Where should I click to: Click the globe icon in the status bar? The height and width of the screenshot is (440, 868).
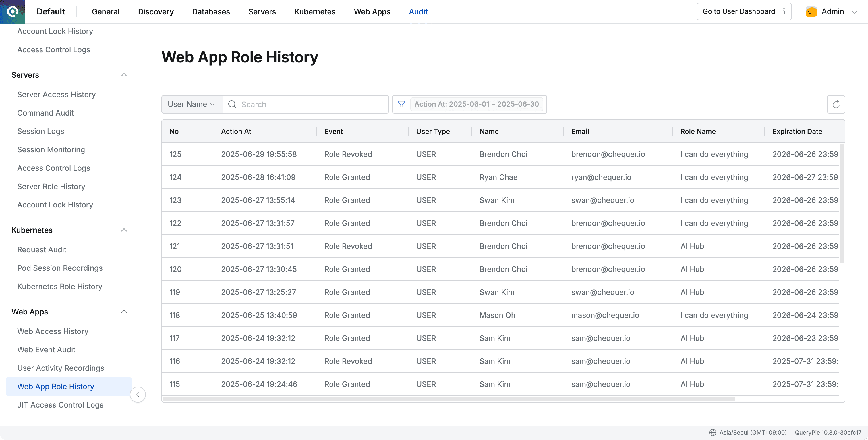pyautogui.click(x=713, y=432)
